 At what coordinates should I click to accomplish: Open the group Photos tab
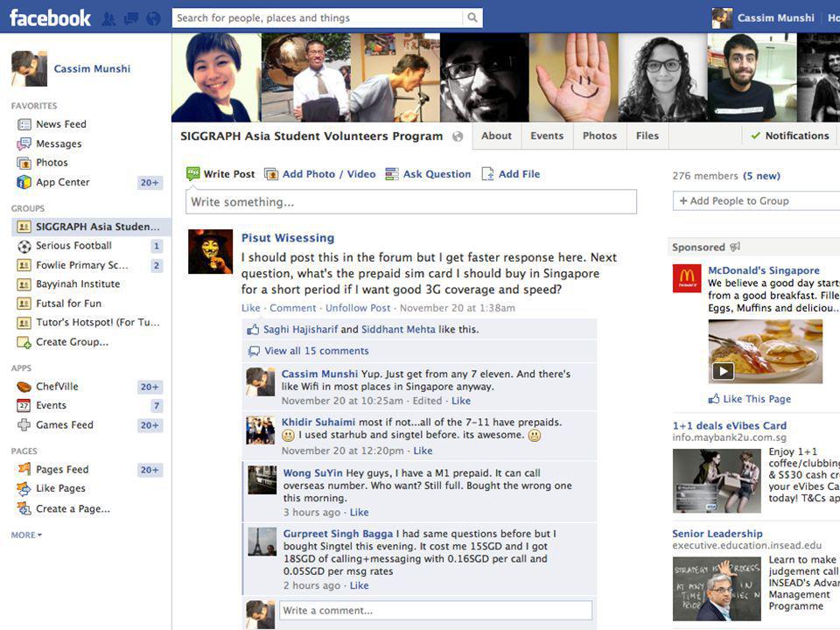[x=599, y=136]
